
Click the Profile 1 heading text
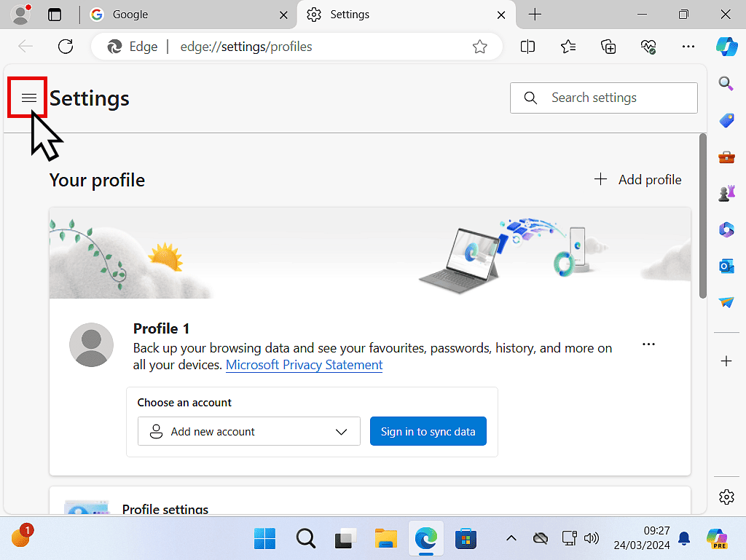[x=161, y=329]
